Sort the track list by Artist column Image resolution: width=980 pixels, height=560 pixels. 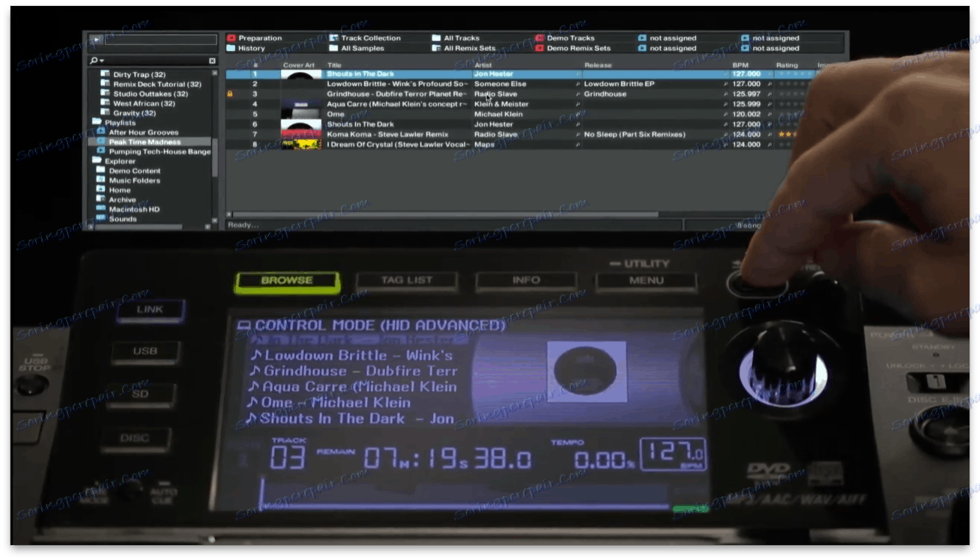483,66
